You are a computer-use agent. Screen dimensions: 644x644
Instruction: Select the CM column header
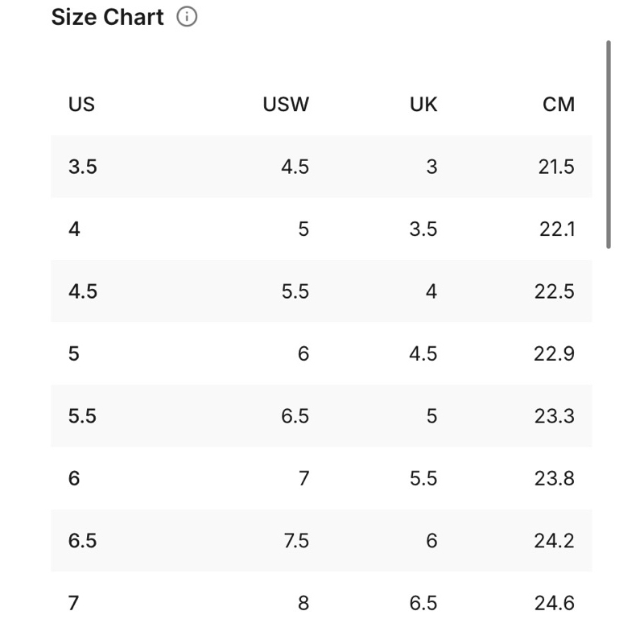tap(559, 105)
